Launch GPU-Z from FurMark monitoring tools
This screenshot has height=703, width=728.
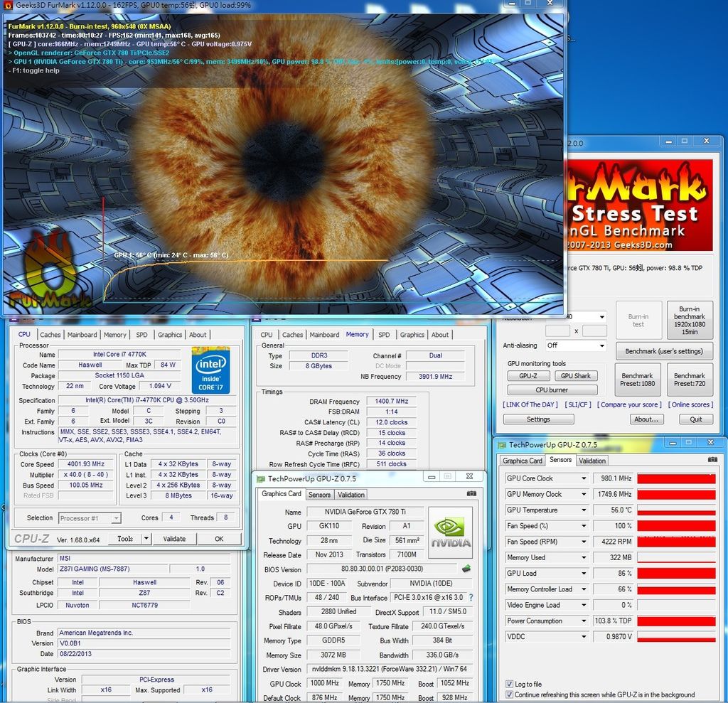(x=528, y=375)
